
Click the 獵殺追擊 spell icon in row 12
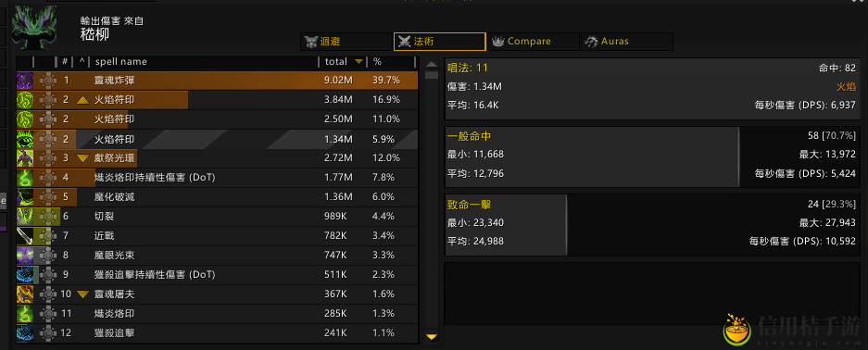pyautogui.click(x=25, y=332)
